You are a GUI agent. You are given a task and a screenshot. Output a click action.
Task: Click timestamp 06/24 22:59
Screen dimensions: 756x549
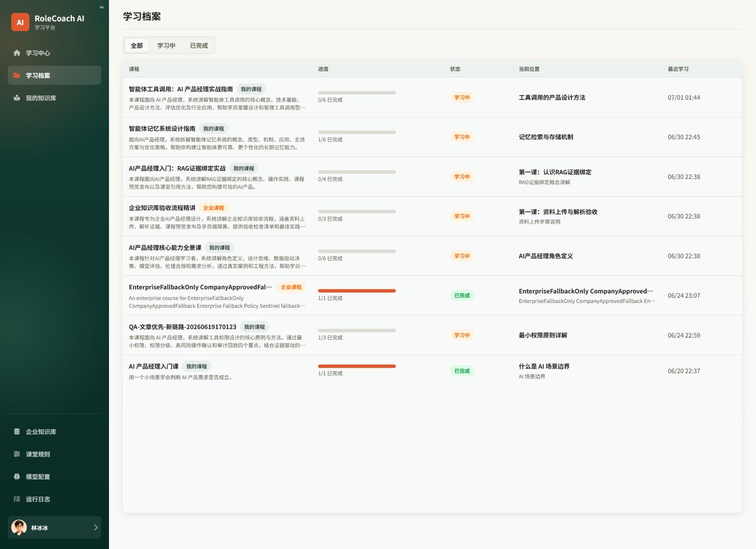tap(684, 335)
